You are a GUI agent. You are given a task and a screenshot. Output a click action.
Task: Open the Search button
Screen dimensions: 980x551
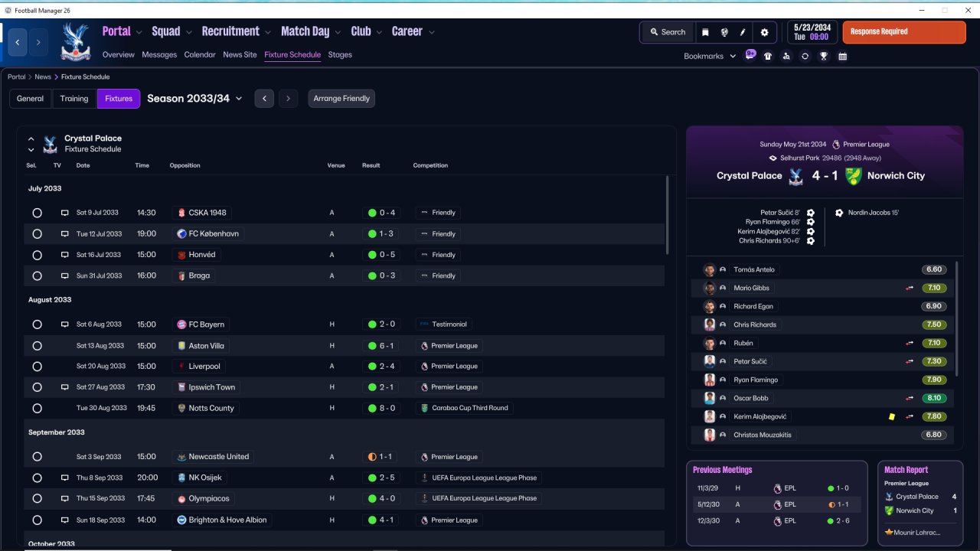pyautogui.click(x=668, y=32)
